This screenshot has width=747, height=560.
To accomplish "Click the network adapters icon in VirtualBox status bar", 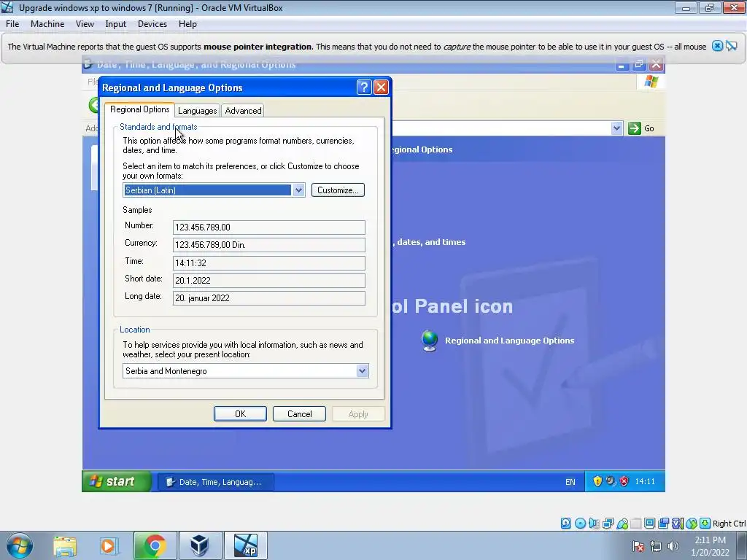I will click(x=608, y=524).
